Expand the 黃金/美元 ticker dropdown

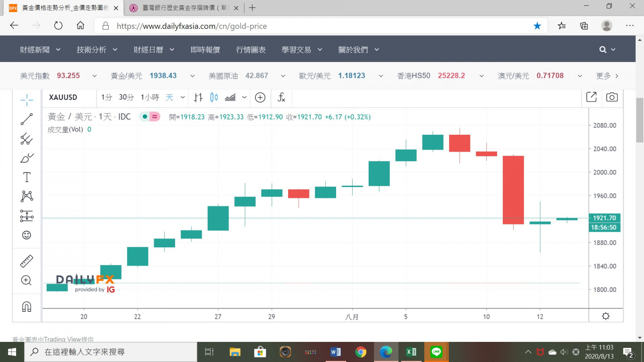(x=192, y=76)
